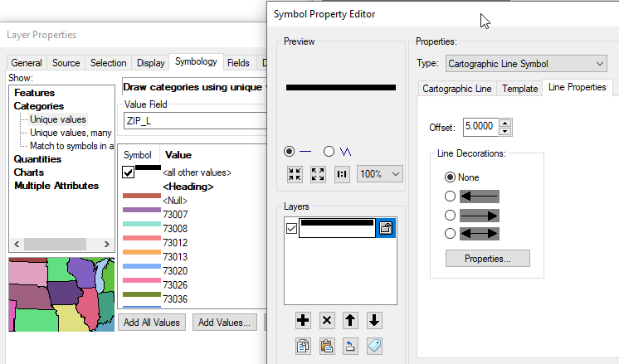
Task: Click the restore layer icon beside paste
Action: (350, 347)
